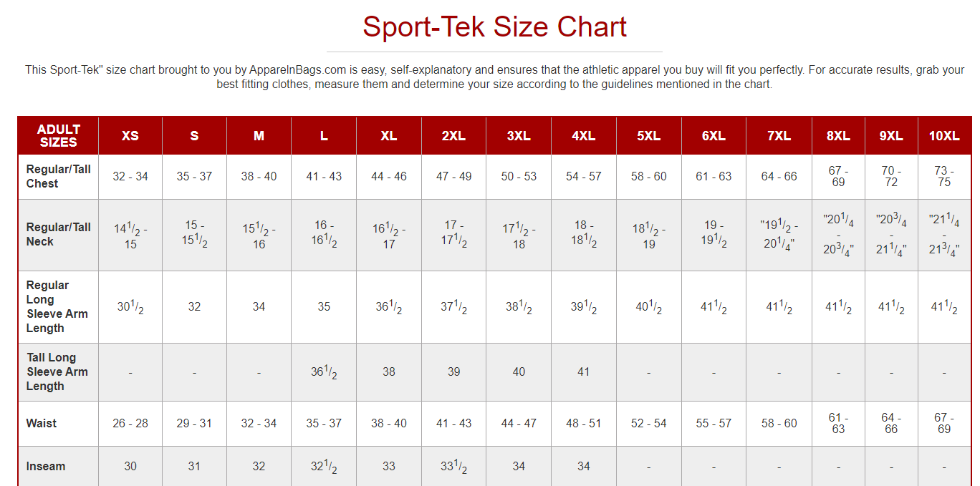The image size is (980, 486).
Task: Click the tall sleeve length value 40
Action: (519, 371)
